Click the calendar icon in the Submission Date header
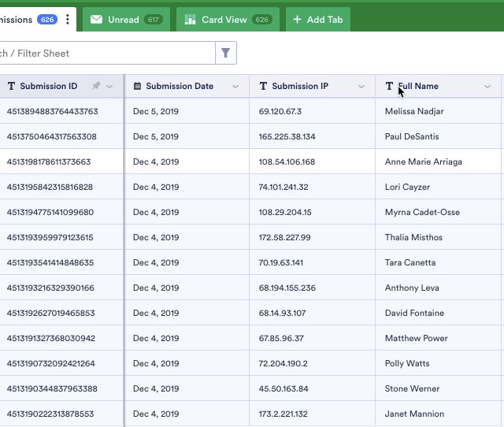Screen dimensions: 504x427 pyautogui.click(x=137, y=86)
